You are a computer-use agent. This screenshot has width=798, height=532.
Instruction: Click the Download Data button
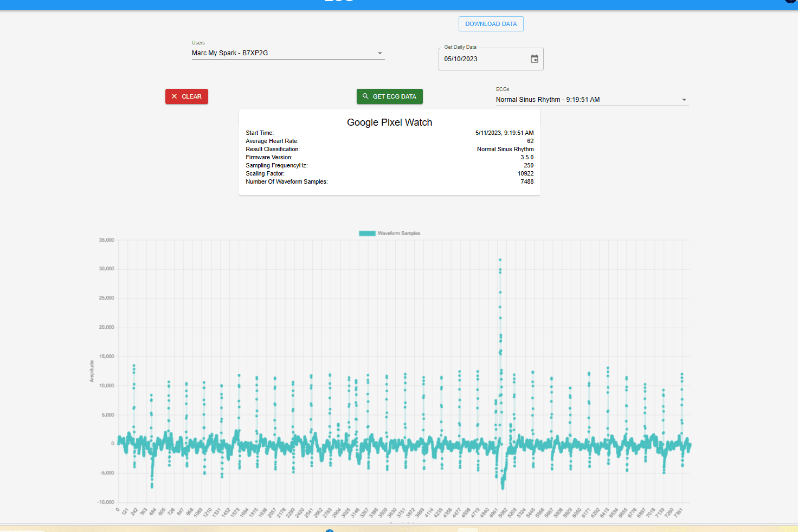491,24
